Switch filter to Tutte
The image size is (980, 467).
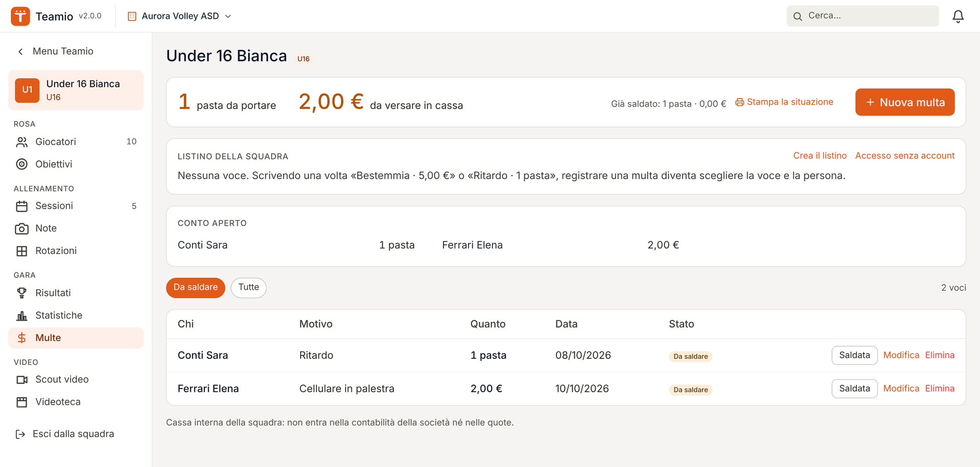[249, 287]
